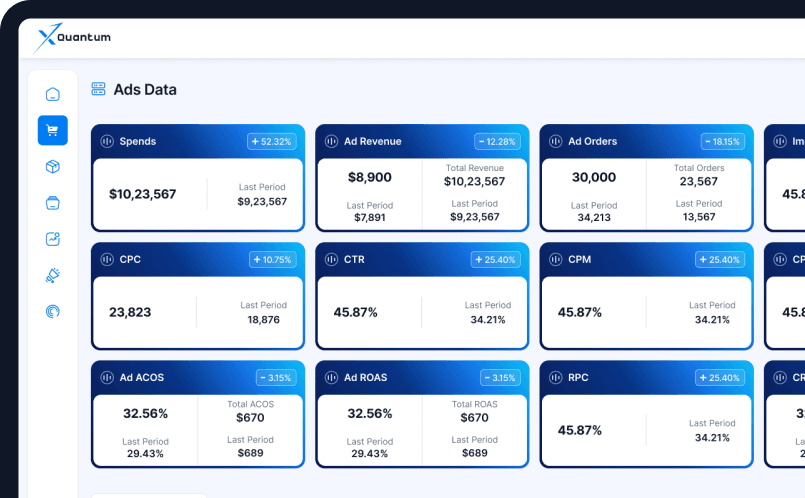Click the +25.40% badge on RPC
This screenshot has width=805, height=498.
pos(720,378)
